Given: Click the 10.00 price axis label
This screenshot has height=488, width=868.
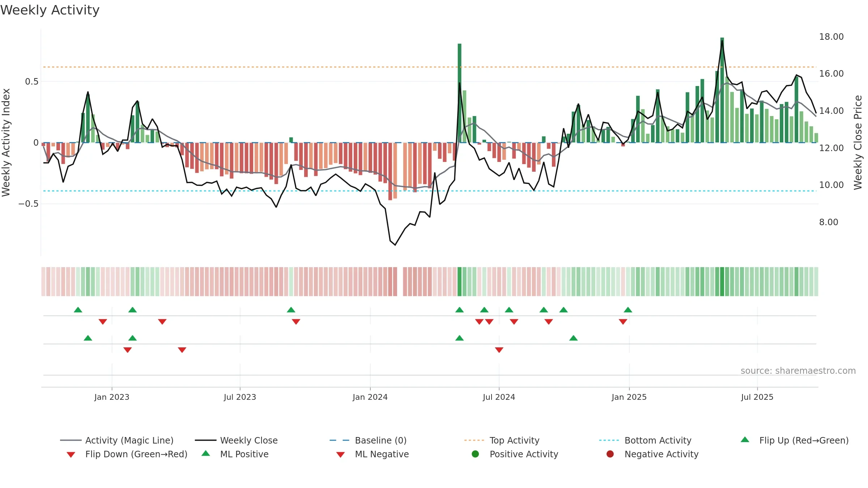Looking at the screenshot, I should (x=831, y=185).
